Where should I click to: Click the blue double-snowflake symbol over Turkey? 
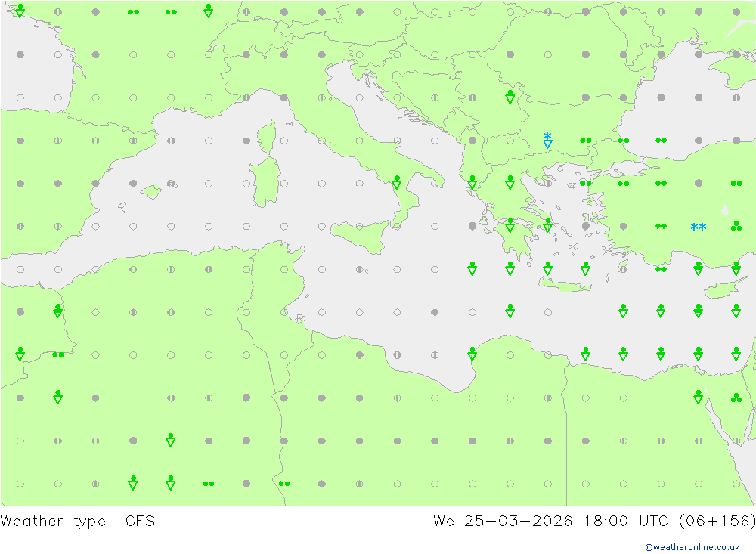tap(698, 227)
